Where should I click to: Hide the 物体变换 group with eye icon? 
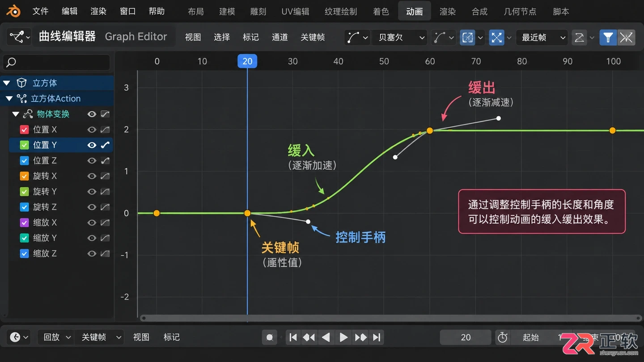pyautogui.click(x=92, y=114)
